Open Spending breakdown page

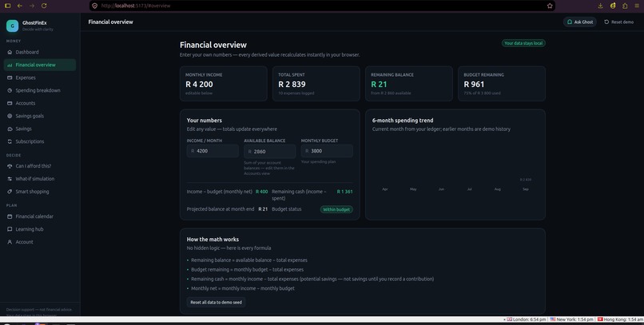click(x=40, y=90)
